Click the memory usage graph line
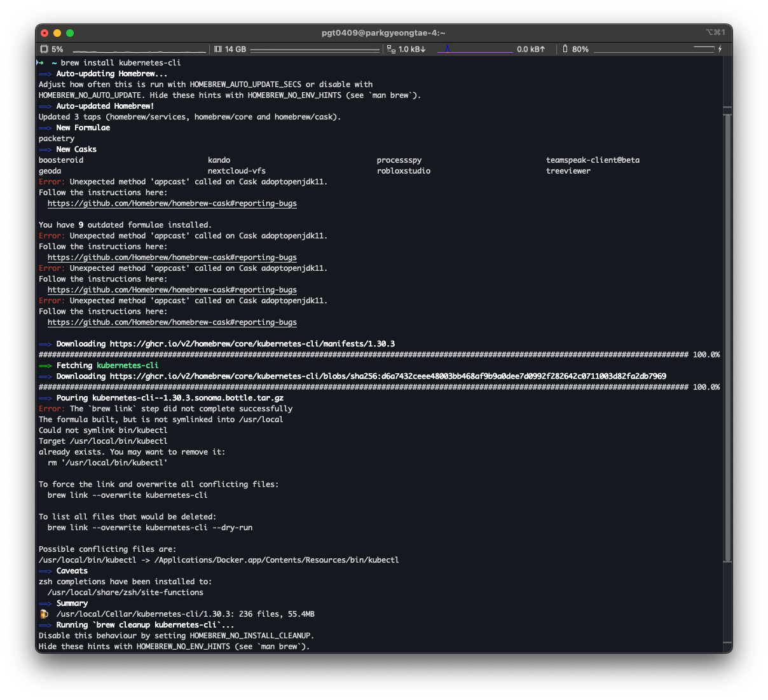The image size is (768, 700). pyautogui.click(x=315, y=50)
